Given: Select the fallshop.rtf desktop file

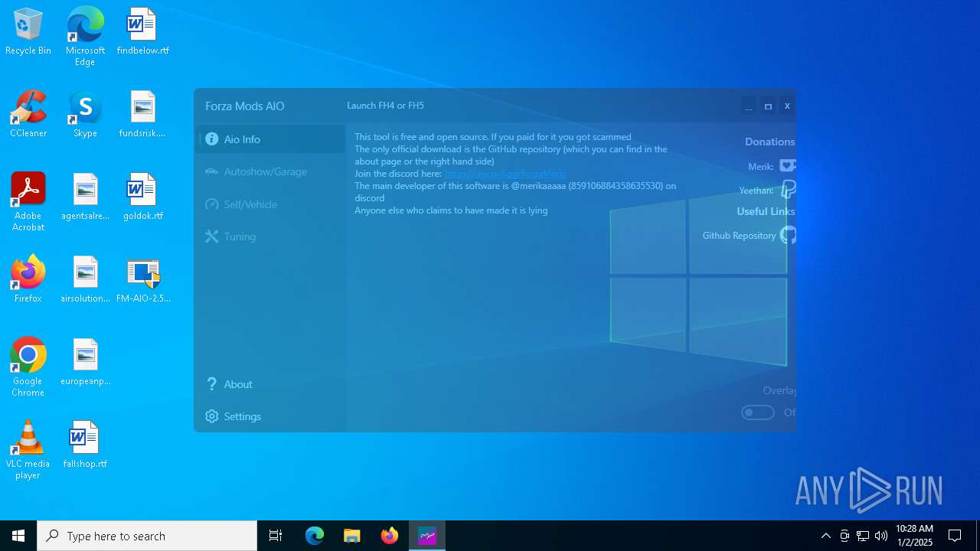Looking at the screenshot, I should 85,445.
